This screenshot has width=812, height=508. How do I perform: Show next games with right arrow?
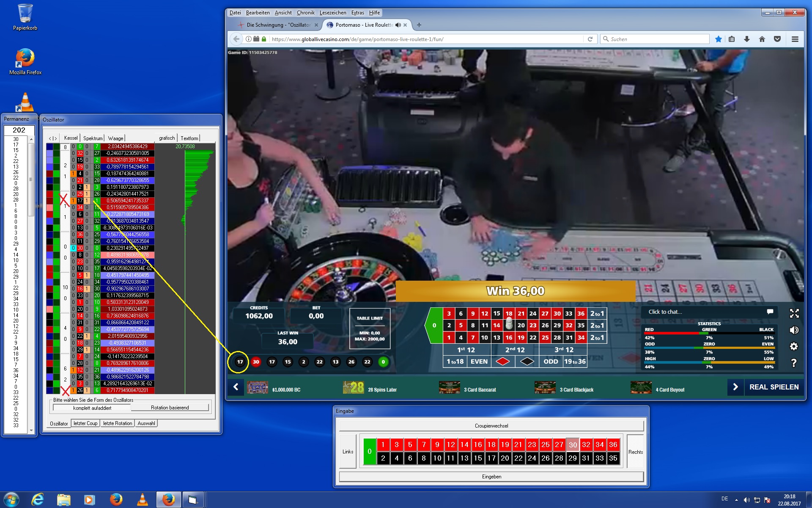(735, 387)
